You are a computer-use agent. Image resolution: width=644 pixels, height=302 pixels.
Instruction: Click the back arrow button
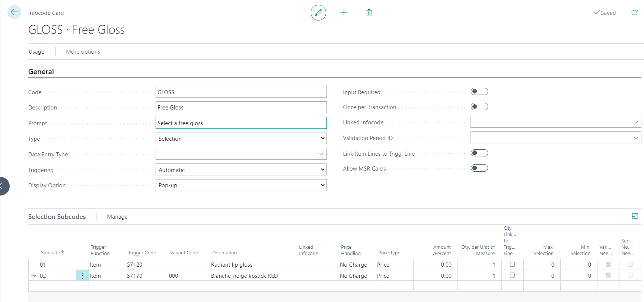click(14, 12)
